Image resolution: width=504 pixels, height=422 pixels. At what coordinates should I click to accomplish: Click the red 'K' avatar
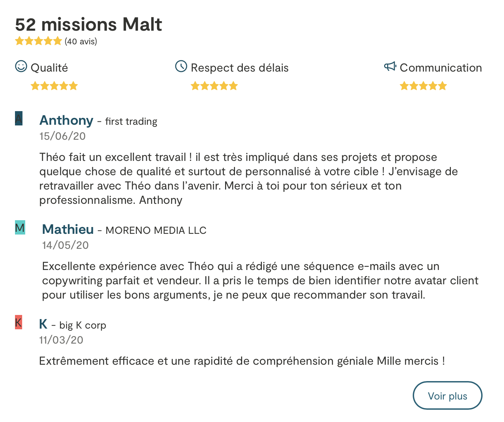pyautogui.click(x=19, y=322)
